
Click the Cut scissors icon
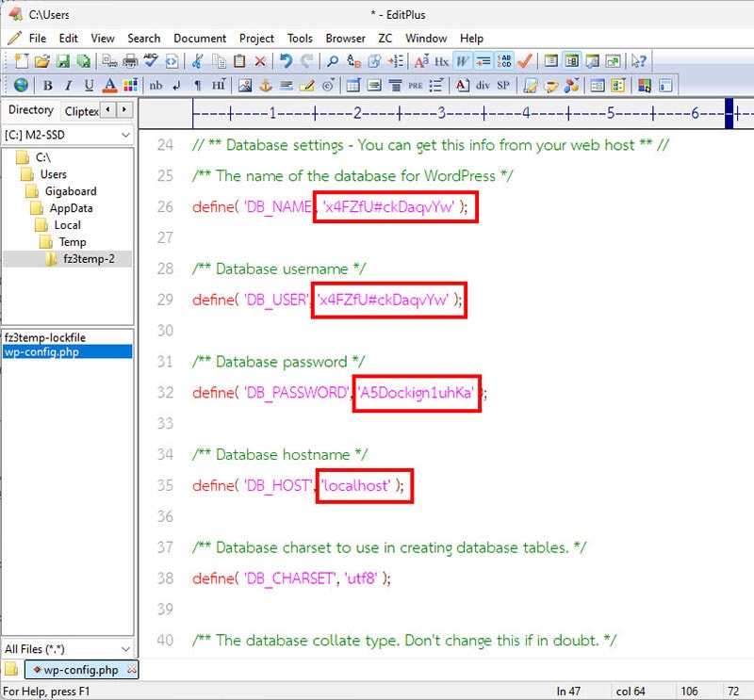(197, 61)
